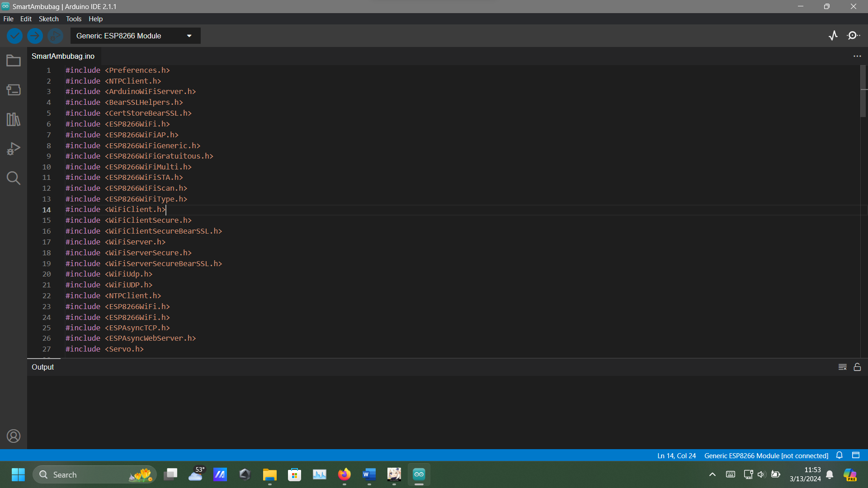Click line 1 include Preferences.h

click(x=118, y=70)
